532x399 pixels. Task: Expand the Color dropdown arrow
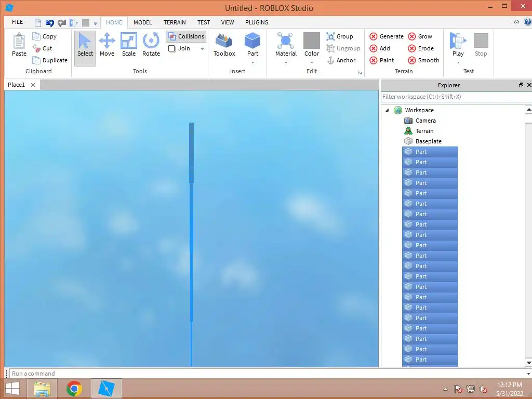click(x=312, y=62)
